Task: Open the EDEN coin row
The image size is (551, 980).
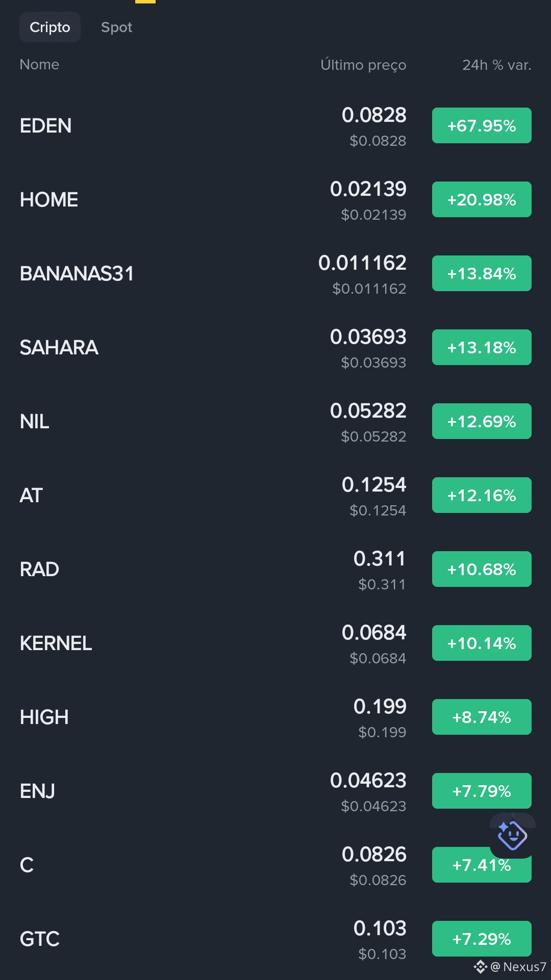Action: [x=275, y=126]
